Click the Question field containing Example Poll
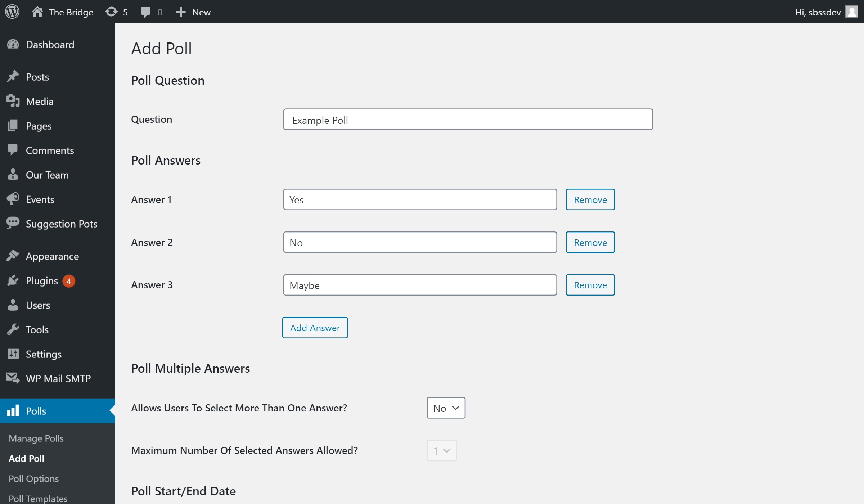The image size is (864, 504). 467,120
